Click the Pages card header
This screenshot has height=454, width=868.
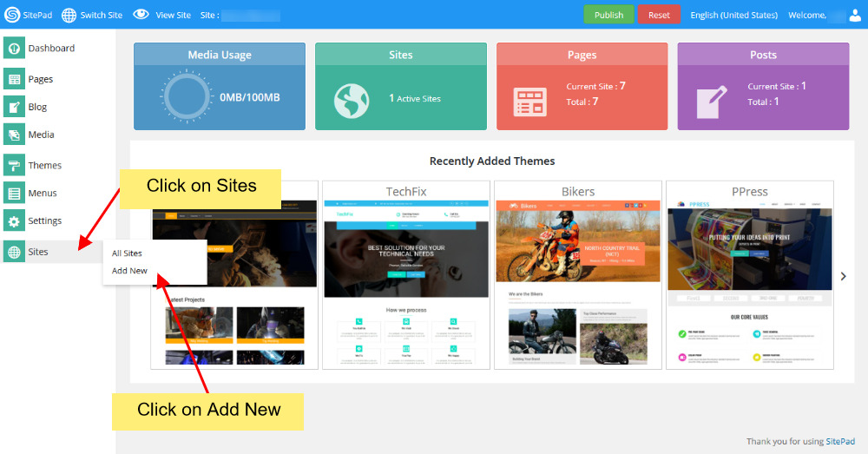pyautogui.click(x=582, y=55)
